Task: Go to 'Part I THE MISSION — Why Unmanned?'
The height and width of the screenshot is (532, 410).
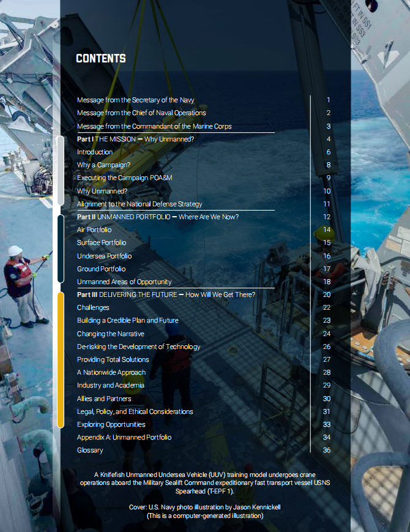Action: click(136, 139)
